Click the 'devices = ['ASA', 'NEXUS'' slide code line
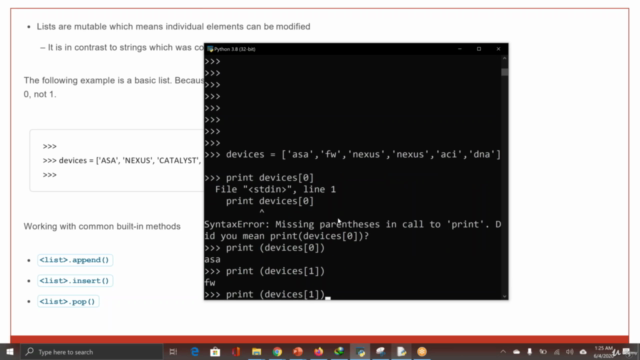640x360 pixels. [x=121, y=160]
